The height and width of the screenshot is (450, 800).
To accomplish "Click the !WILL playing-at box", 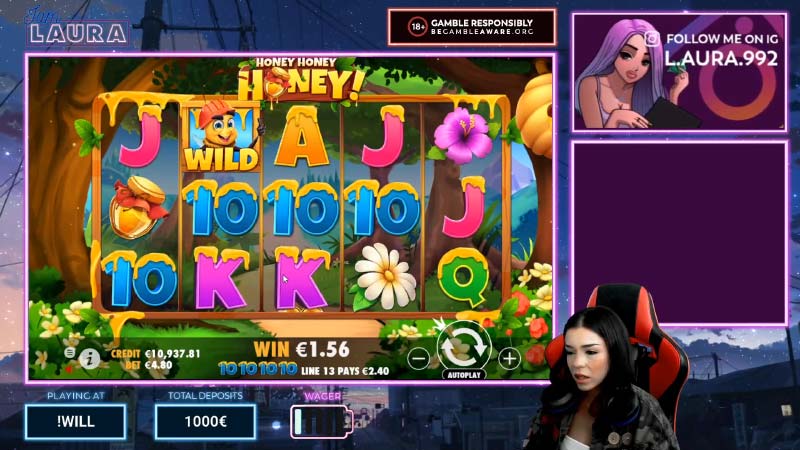I will 76,421.
